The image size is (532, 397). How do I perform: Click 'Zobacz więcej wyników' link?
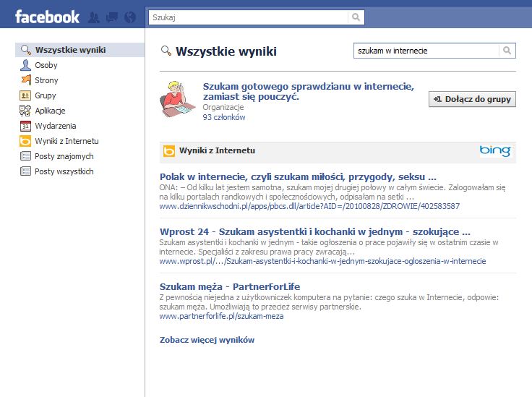tap(207, 340)
